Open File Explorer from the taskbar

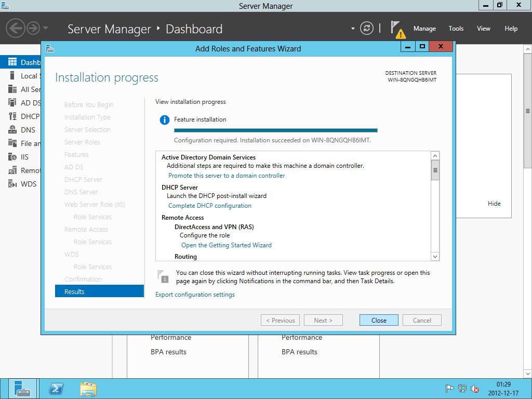pos(88,389)
